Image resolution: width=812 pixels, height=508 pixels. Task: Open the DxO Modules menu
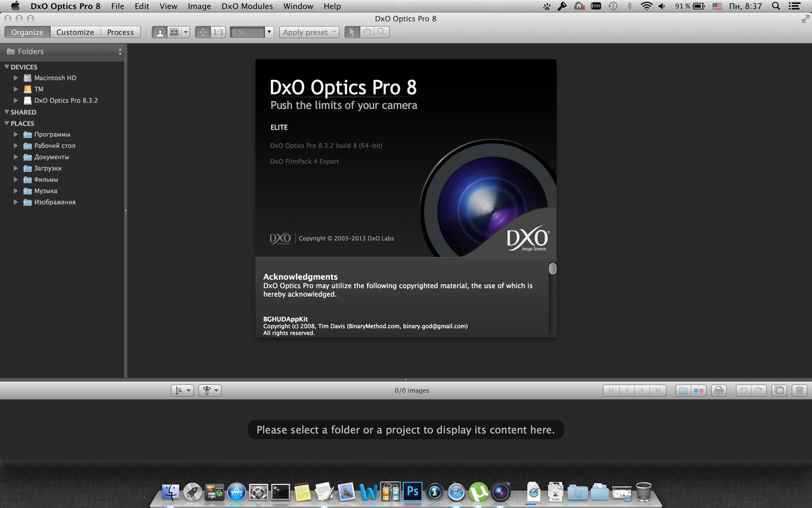tap(247, 6)
